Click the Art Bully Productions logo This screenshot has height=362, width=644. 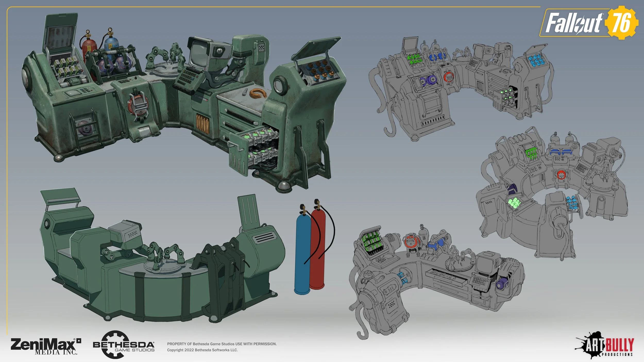(x=605, y=346)
